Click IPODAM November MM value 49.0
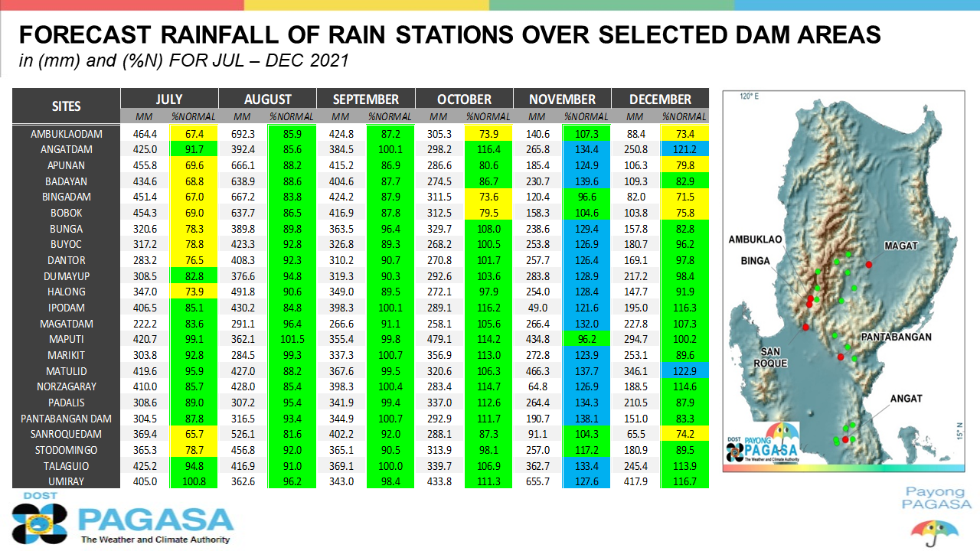Screen dimensions: 980x551 click(x=537, y=308)
